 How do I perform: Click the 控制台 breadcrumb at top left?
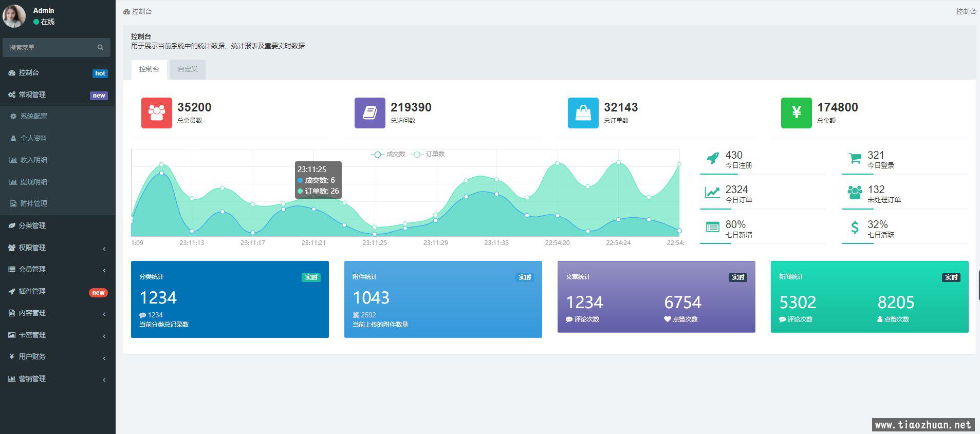[138, 11]
